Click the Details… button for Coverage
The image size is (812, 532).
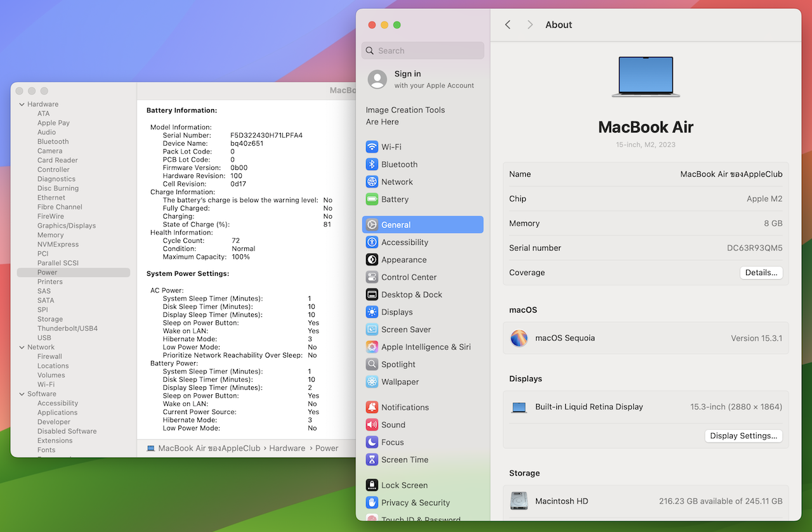click(x=761, y=273)
